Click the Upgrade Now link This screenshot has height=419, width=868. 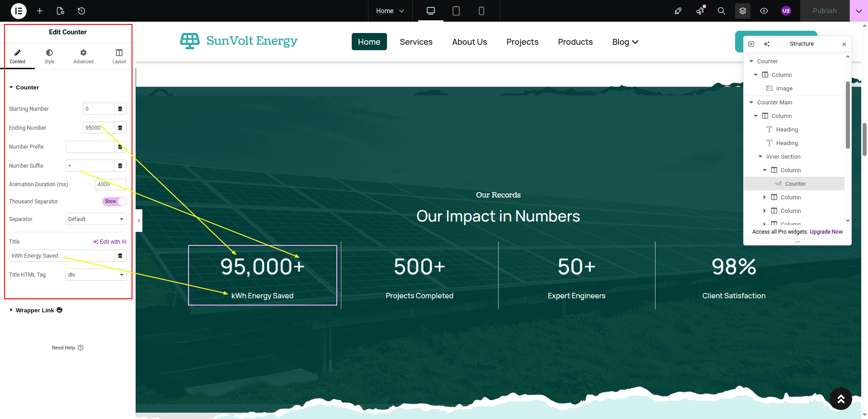click(x=826, y=232)
